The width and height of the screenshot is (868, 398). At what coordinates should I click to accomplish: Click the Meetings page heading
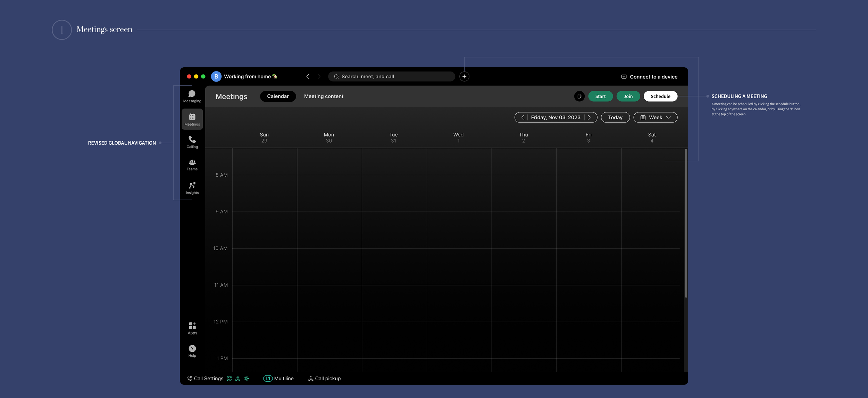click(x=231, y=96)
